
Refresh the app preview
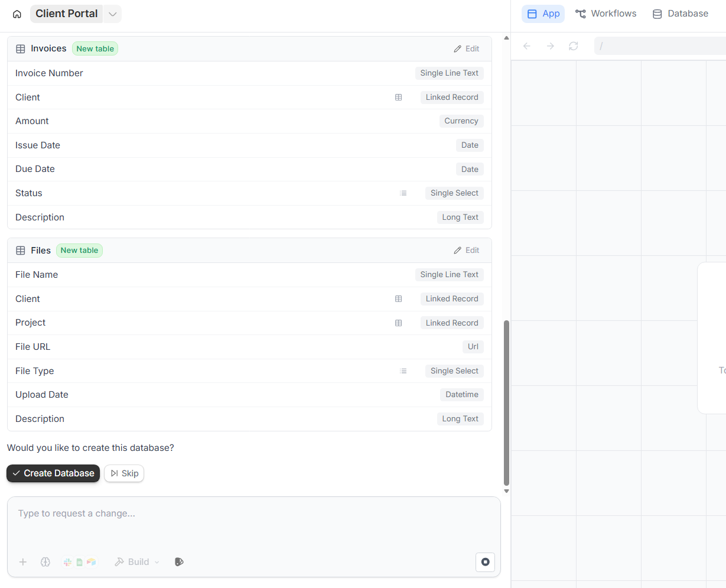573,46
